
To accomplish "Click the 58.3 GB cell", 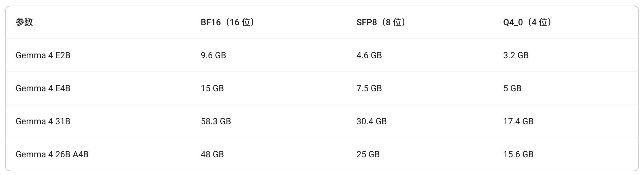I will (216, 121).
